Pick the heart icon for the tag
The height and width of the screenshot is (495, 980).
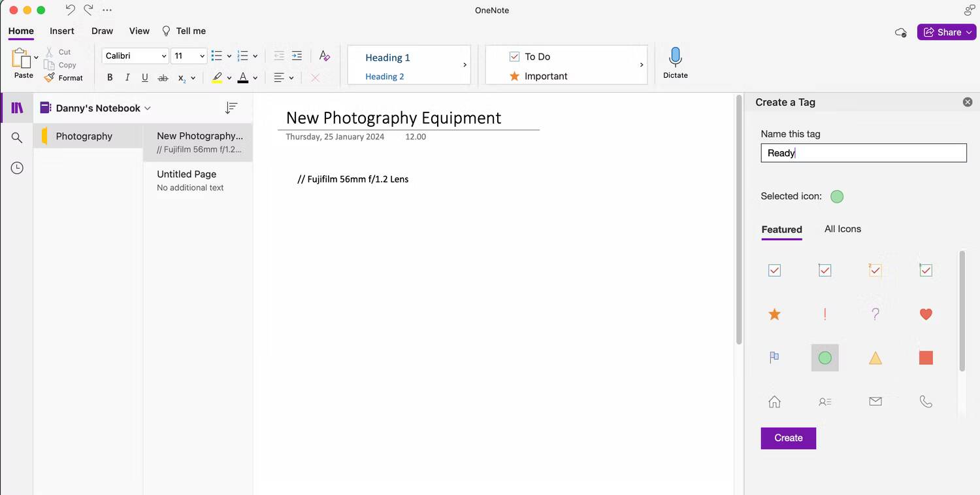click(926, 314)
